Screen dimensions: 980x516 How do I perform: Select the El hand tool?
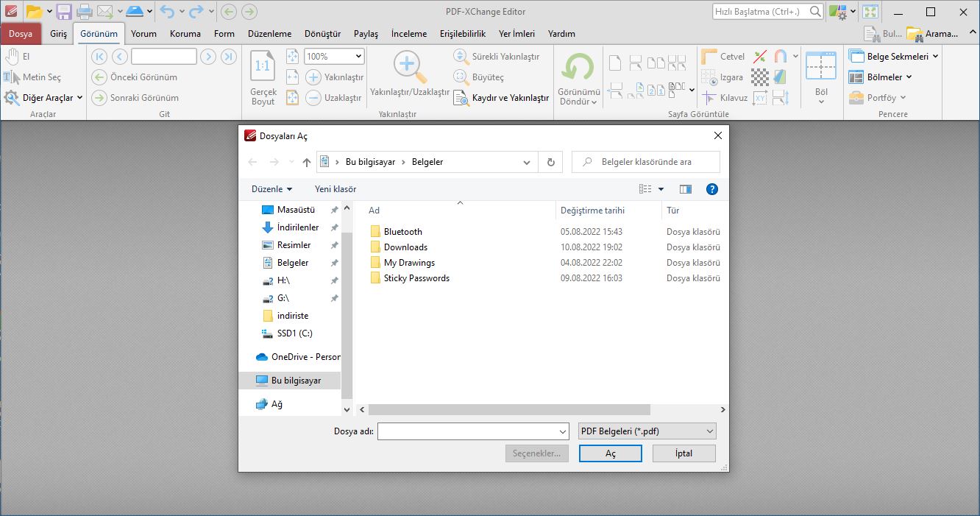[x=18, y=56]
